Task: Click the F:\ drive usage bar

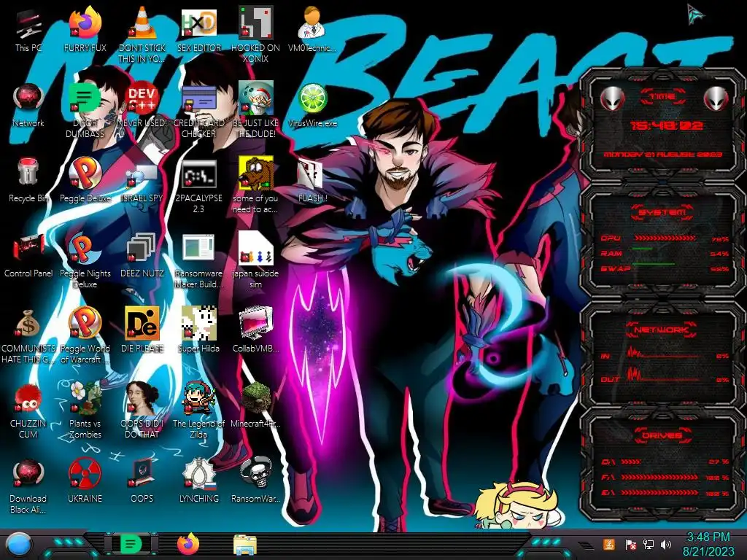Action: [x=659, y=477]
